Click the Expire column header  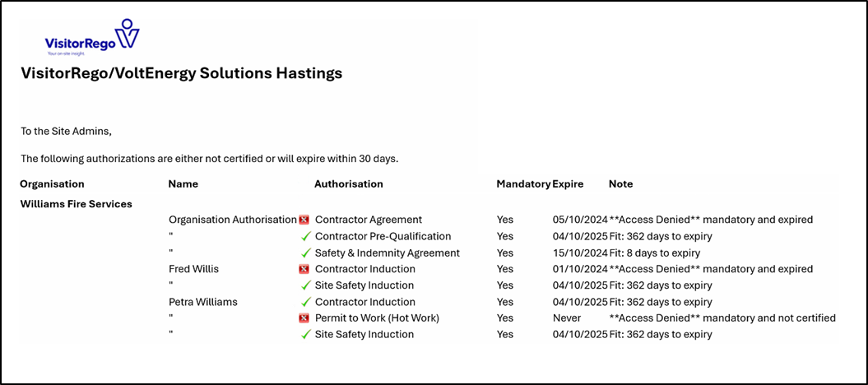(x=568, y=183)
